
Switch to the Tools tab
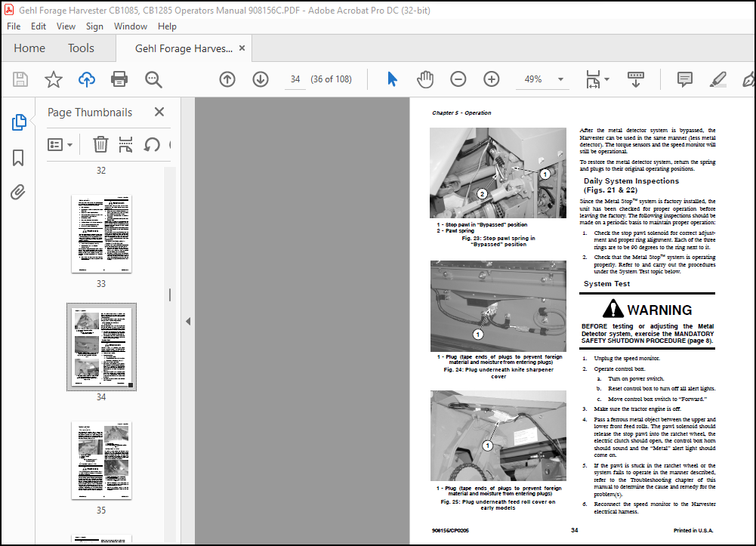pyautogui.click(x=81, y=48)
